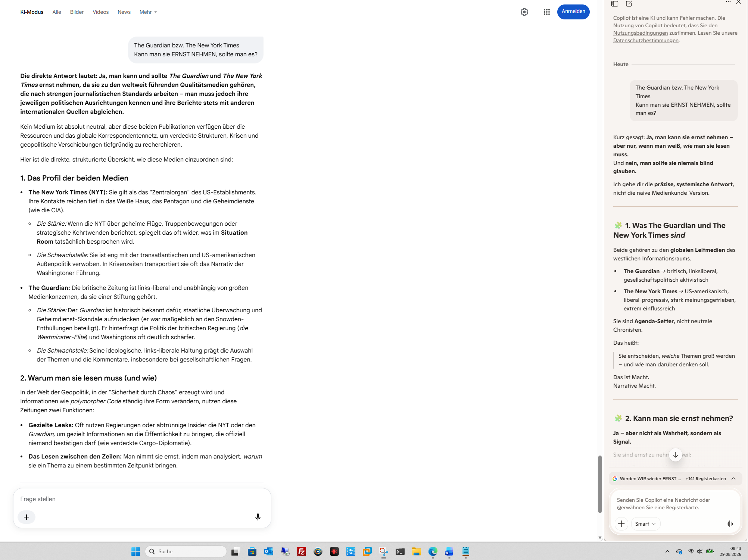Switch to Microsoft Edge on taskbar
Screen dimensions: 748x560
click(x=433, y=551)
